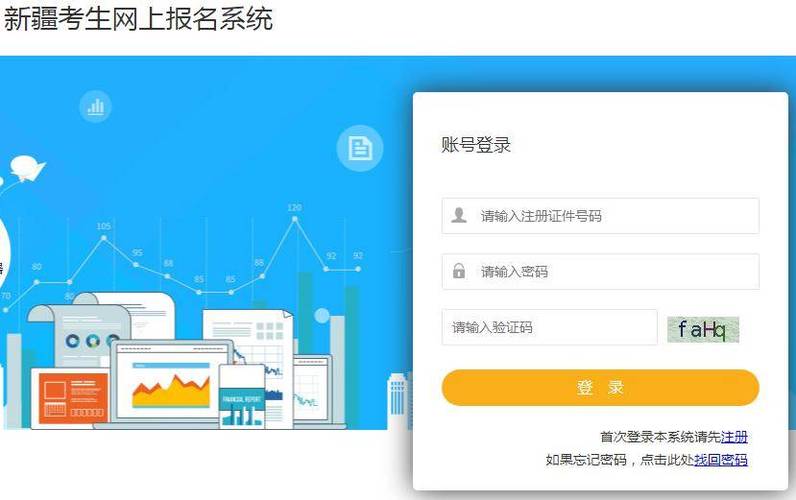Click the 120 peak data point on line chart
This screenshot has height=500, width=796.
pyautogui.click(x=294, y=219)
